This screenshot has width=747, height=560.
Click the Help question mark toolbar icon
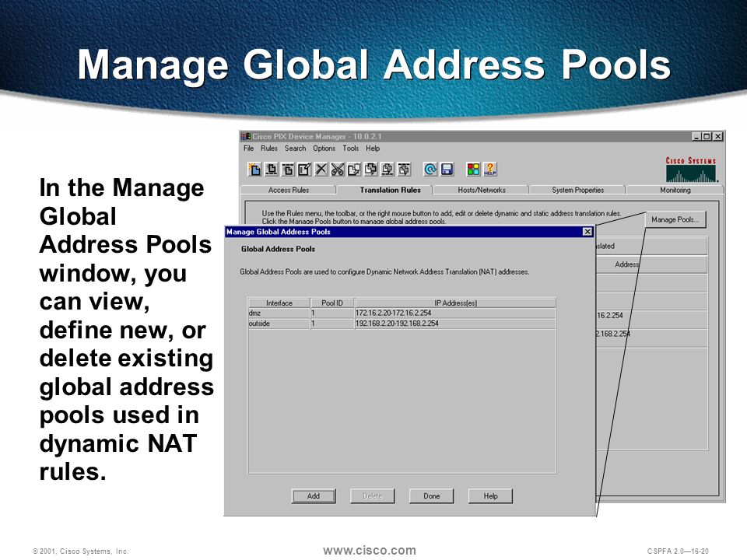coord(489,169)
